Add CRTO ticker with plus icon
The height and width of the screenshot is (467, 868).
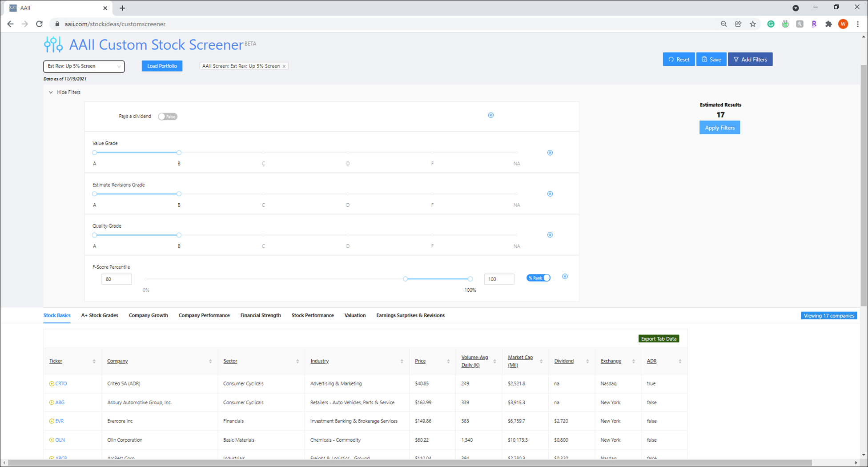pyautogui.click(x=52, y=383)
